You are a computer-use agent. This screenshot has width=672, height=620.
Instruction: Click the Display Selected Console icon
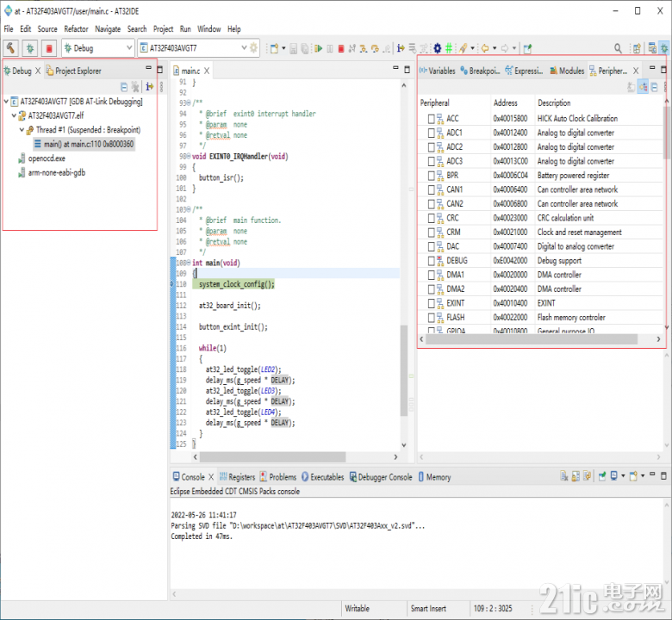[614, 476]
